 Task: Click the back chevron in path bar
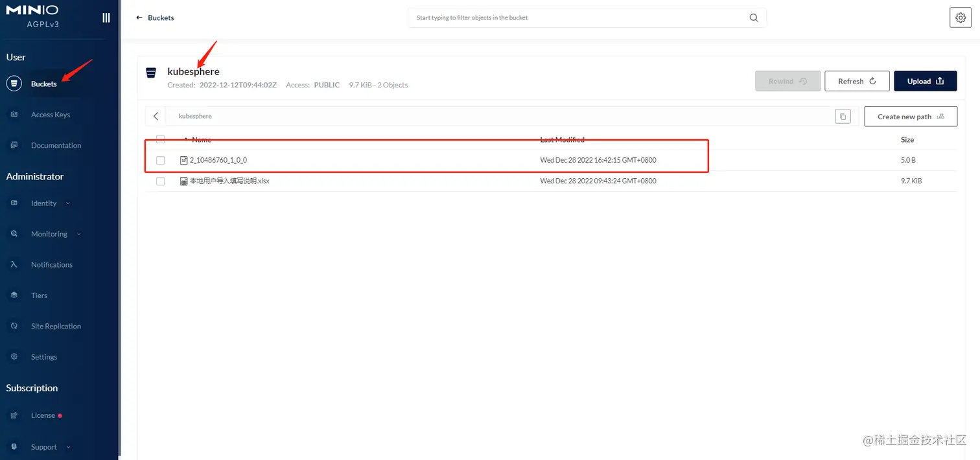pos(156,116)
